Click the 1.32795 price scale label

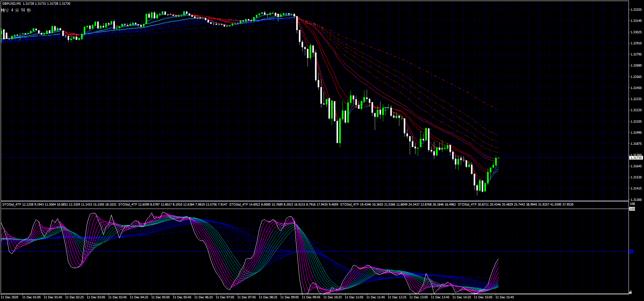point(636,54)
